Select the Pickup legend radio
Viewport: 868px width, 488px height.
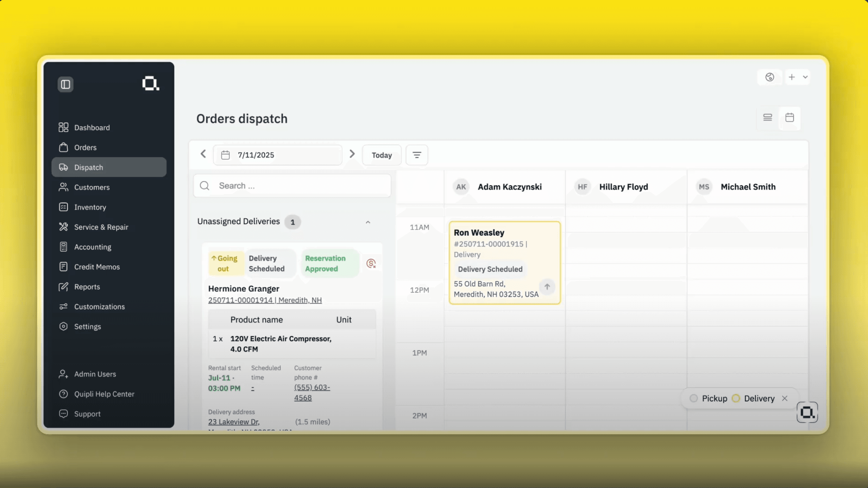[x=693, y=398]
